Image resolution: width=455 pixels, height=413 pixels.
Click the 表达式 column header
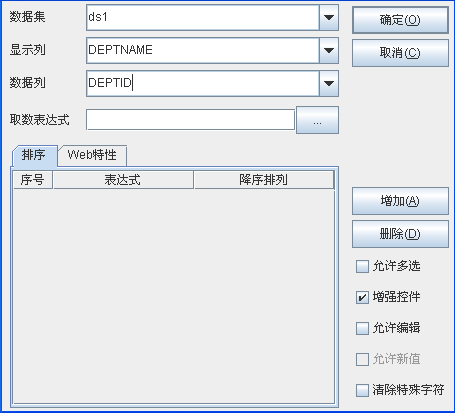click(123, 180)
